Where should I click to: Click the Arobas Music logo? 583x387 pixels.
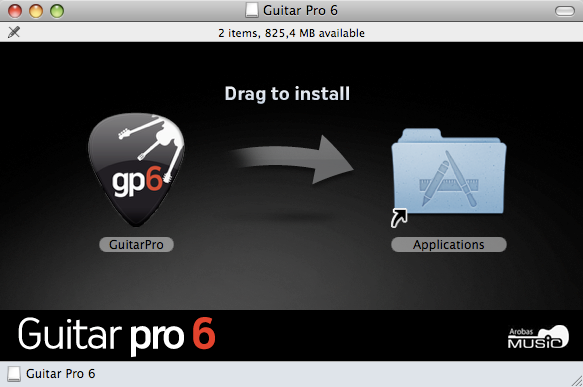click(x=538, y=337)
